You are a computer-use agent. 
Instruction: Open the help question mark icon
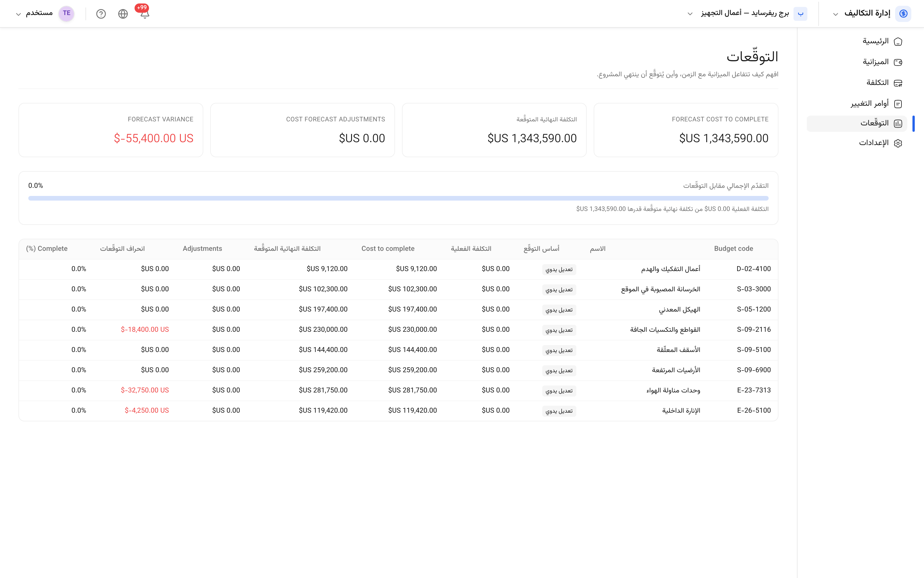pyautogui.click(x=101, y=14)
